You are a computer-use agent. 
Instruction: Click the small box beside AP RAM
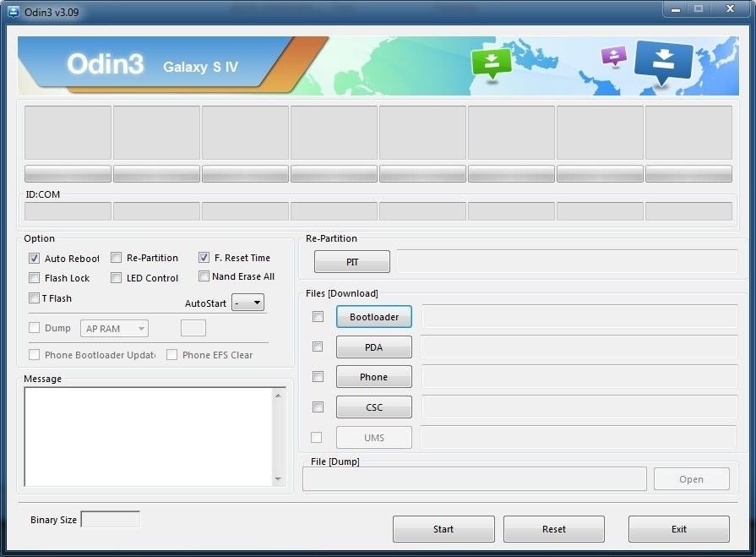(x=193, y=328)
